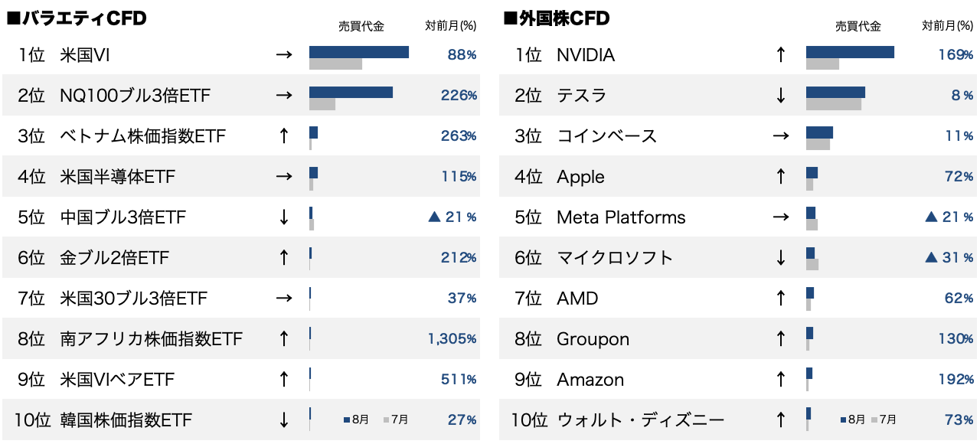The height and width of the screenshot is (444, 980).
Task: Click the ウォルト・ディズニー stock name
Action: 640,420
